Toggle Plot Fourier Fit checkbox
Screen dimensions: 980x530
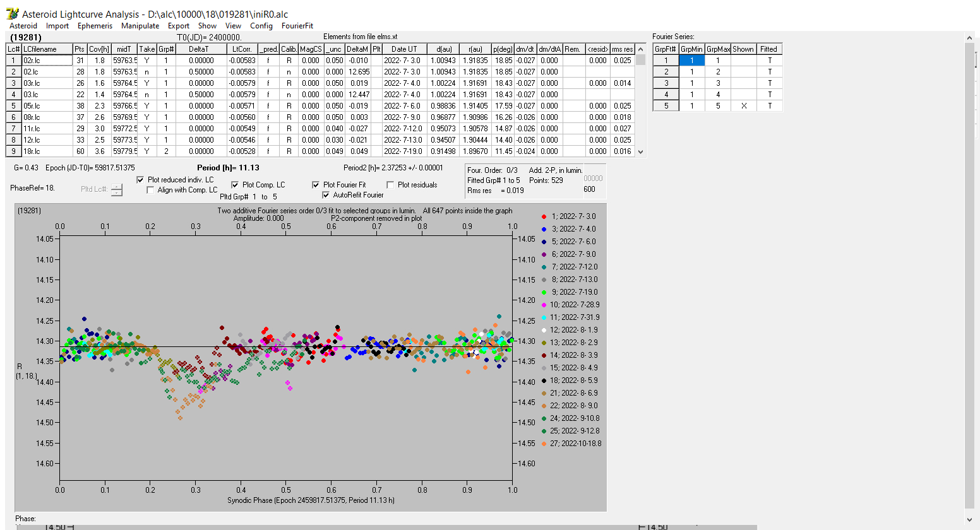[x=316, y=185]
